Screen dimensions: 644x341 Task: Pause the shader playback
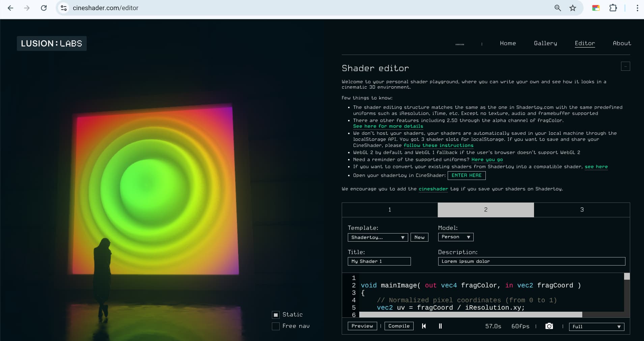click(x=440, y=326)
